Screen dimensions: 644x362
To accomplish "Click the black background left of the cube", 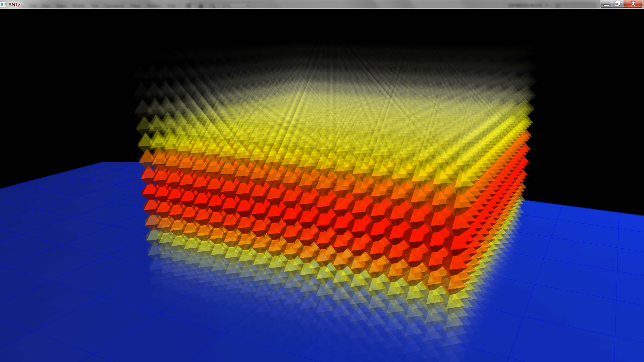I will point(67,84).
